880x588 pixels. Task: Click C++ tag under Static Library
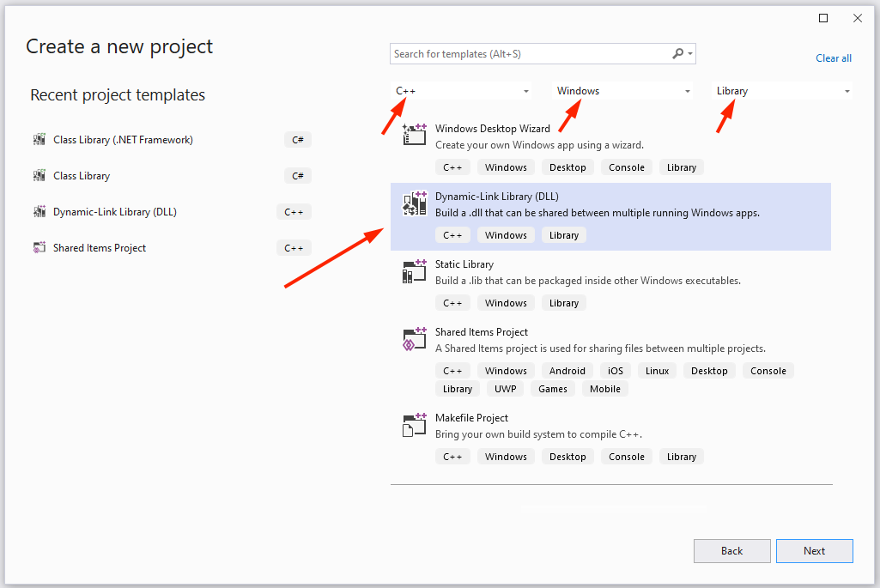tap(452, 303)
